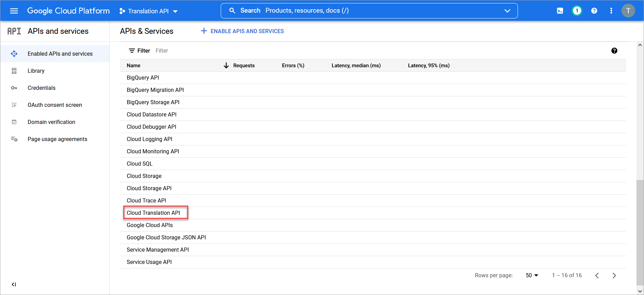Open Google Cloud Storage JSON API

click(166, 237)
